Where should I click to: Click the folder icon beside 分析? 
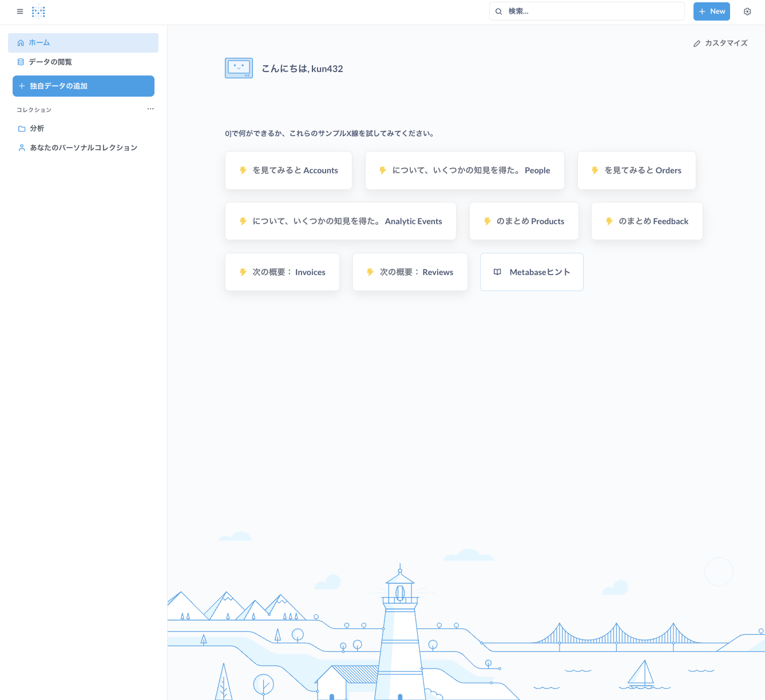pos(22,129)
